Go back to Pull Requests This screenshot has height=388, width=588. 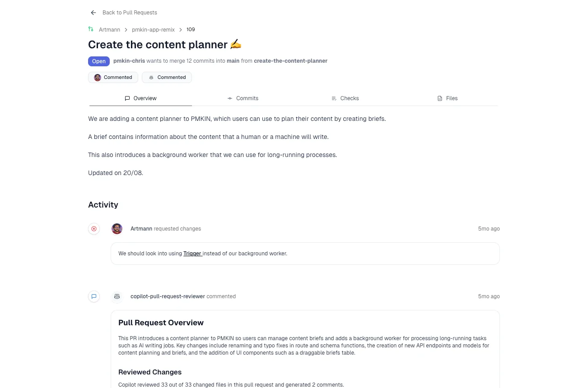pos(130,13)
